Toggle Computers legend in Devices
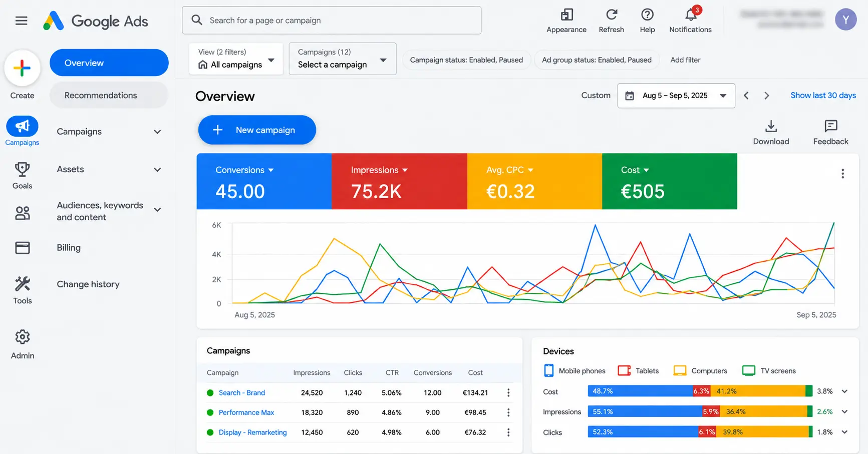The image size is (868, 454). pyautogui.click(x=700, y=371)
